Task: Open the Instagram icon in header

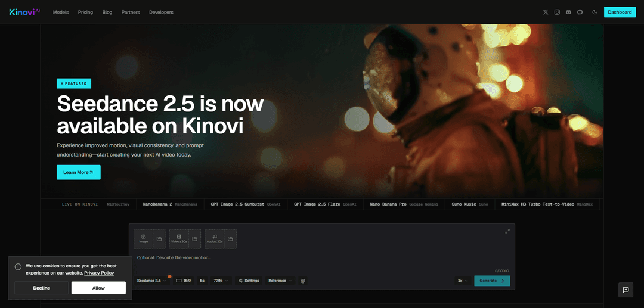Action: 557,13
